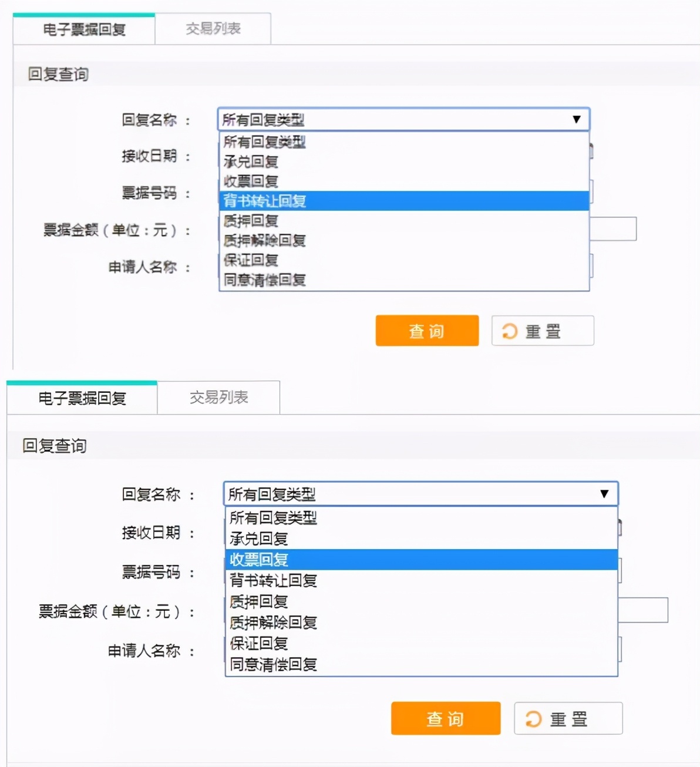Click 查询 in the lower panel
The height and width of the screenshot is (767, 700).
(x=445, y=718)
